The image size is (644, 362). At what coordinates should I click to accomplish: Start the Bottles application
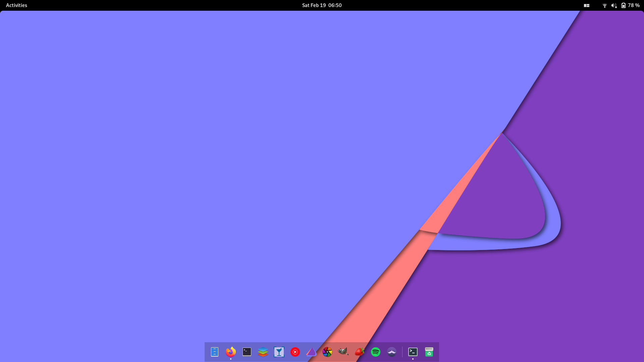pos(279,352)
